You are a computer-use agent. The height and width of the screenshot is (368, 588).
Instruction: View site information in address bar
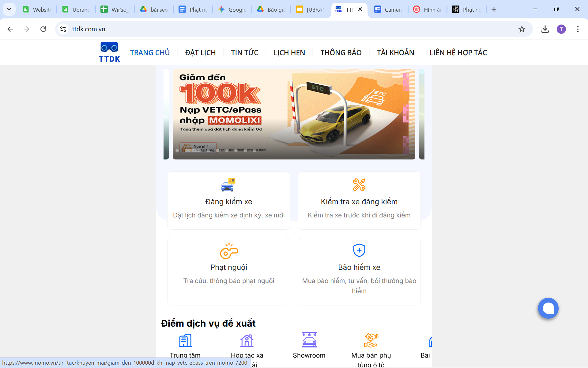coord(63,29)
